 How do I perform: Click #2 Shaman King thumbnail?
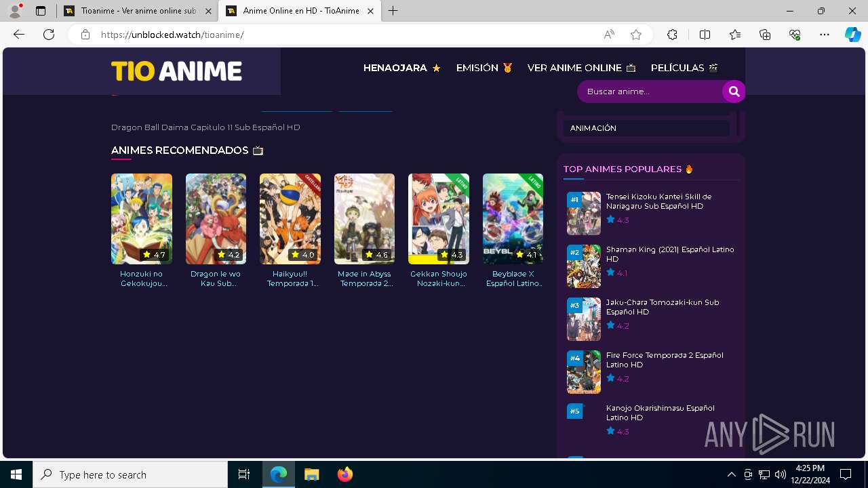584,266
